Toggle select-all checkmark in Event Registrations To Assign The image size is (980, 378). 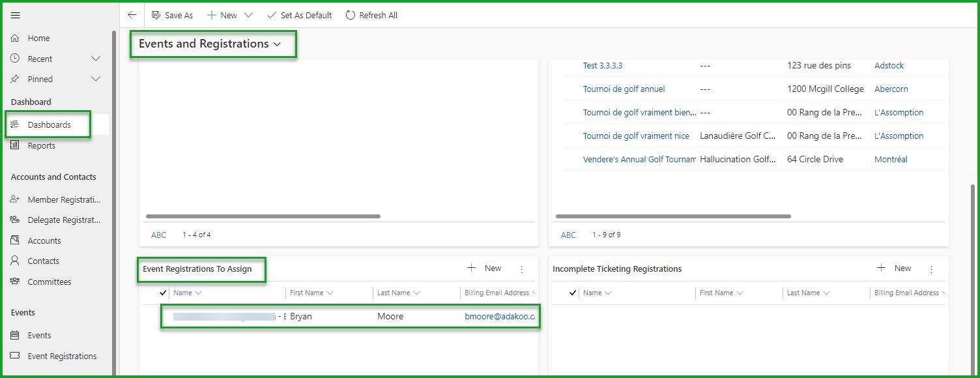pyautogui.click(x=163, y=293)
